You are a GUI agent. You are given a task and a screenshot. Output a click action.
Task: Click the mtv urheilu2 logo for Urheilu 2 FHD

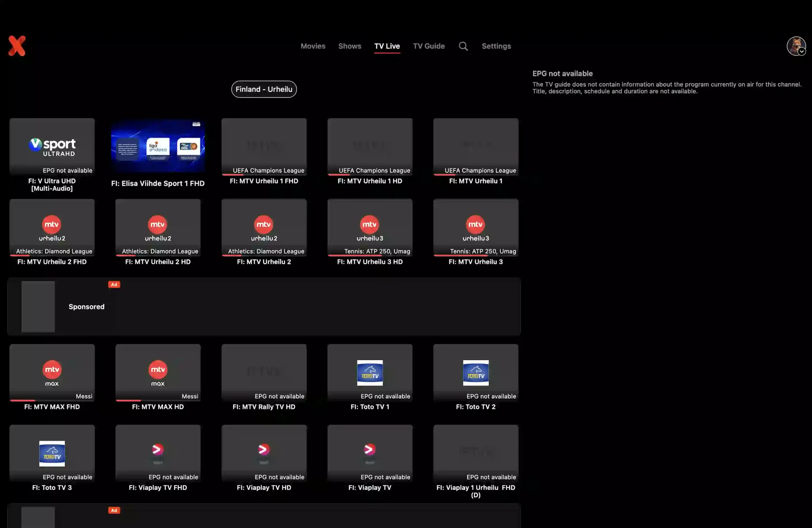point(52,228)
